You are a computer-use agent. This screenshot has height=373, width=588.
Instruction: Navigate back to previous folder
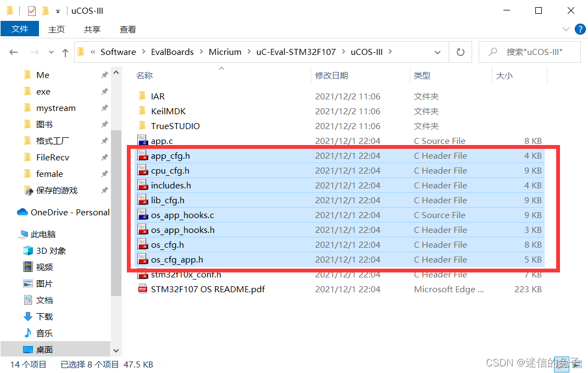[14, 52]
